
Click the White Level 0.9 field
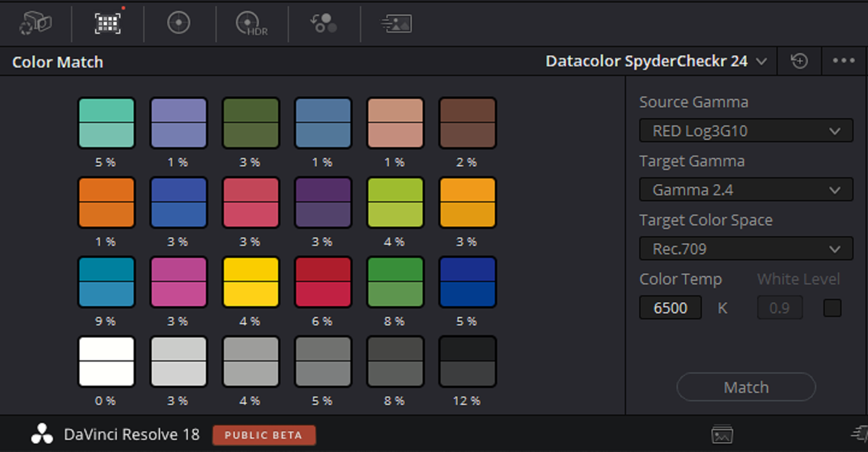[780, 308]
